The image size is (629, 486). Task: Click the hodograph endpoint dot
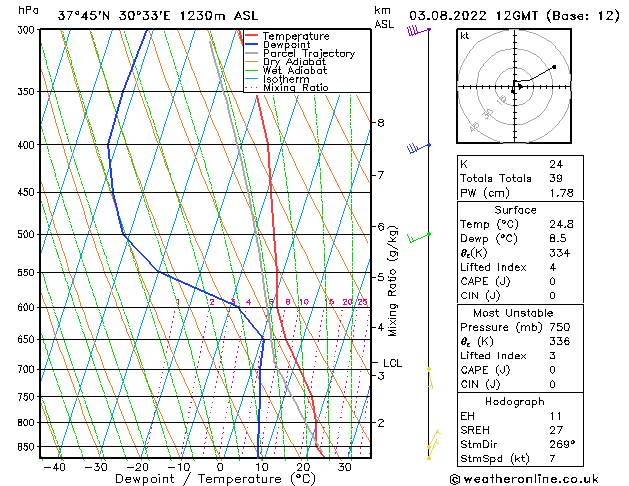pos(554,67)
